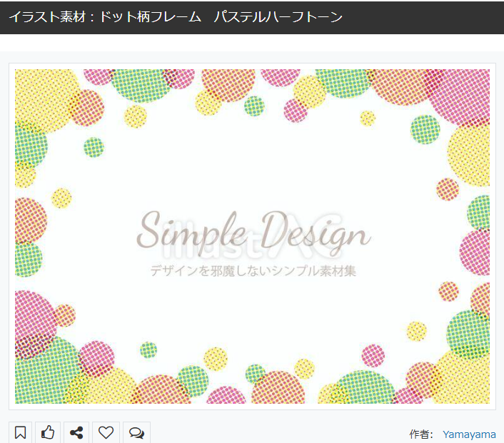Click the title text ドット柄フレーム パステルハーフトーン

[x=221, y=16]
